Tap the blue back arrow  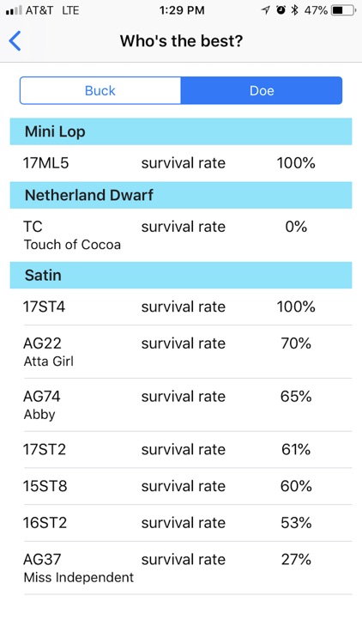point(15,41)
